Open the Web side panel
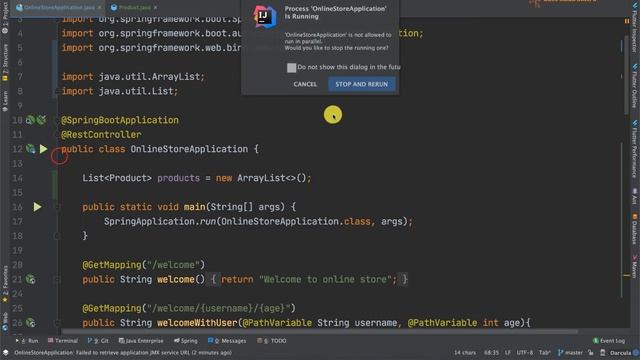640x360 pixels. (x=5, y=321)
